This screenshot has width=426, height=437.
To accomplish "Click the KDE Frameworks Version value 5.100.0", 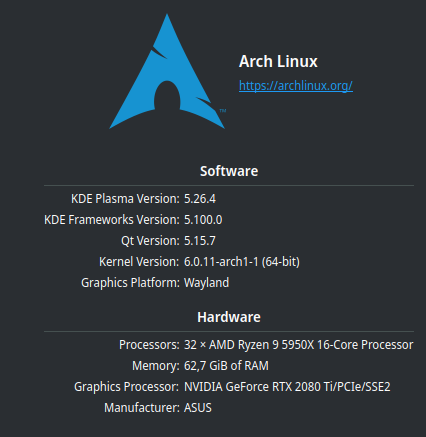I will (x=203, y=220).
